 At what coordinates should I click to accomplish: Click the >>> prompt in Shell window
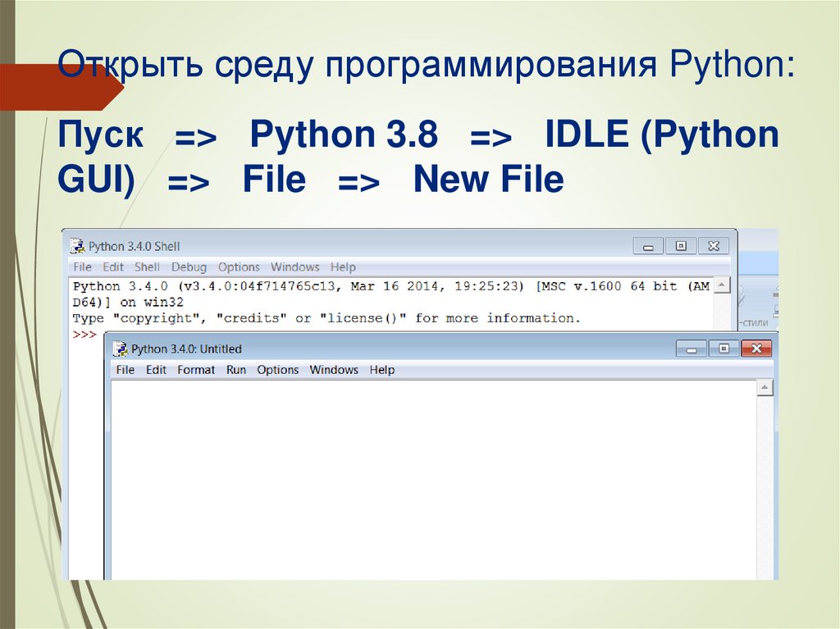[x=84, y=335]
